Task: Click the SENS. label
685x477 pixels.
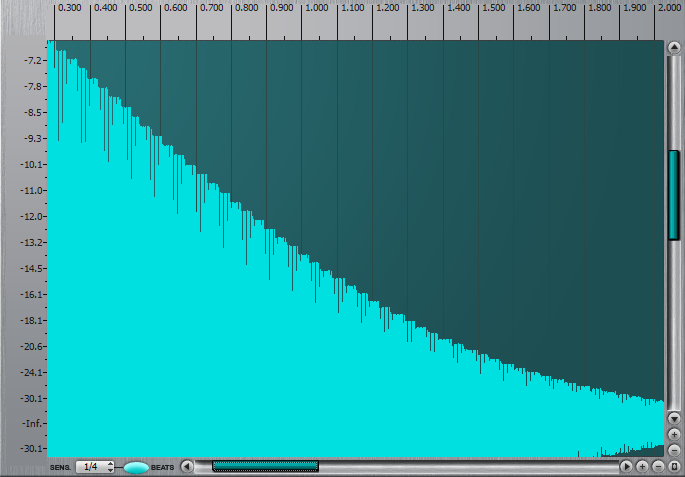Action: 60,467
